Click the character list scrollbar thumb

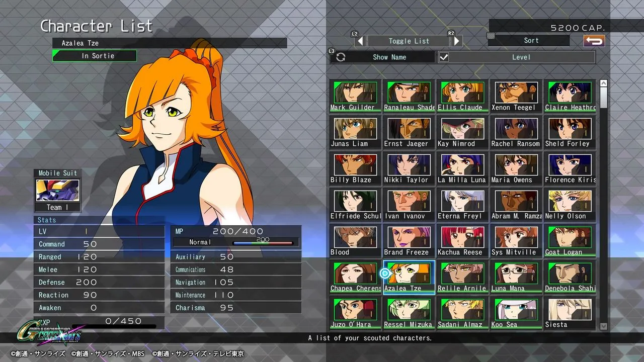[x=604, y=97]
